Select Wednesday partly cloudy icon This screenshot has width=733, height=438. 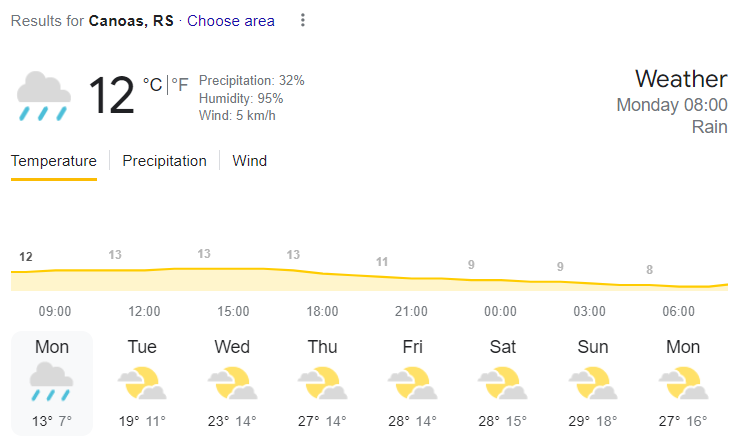tap(232, 383)
